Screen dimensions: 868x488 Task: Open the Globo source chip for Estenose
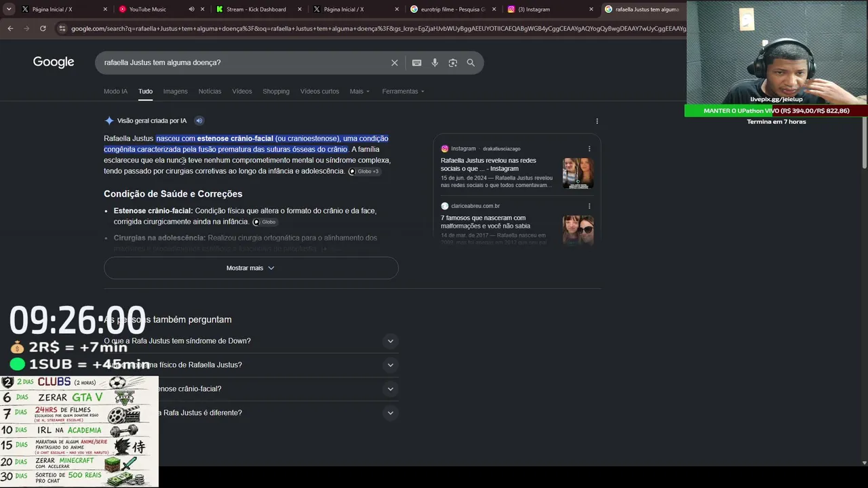click(264, 222)
